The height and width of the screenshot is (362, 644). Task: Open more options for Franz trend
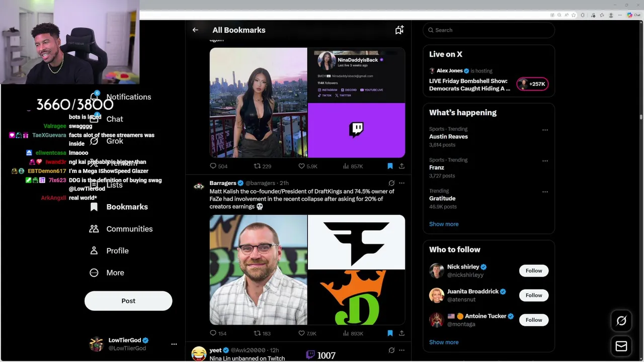point(545,161)
